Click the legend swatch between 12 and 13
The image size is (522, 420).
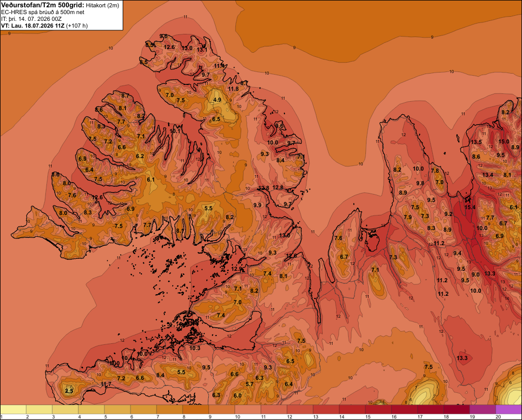[300, 410]
